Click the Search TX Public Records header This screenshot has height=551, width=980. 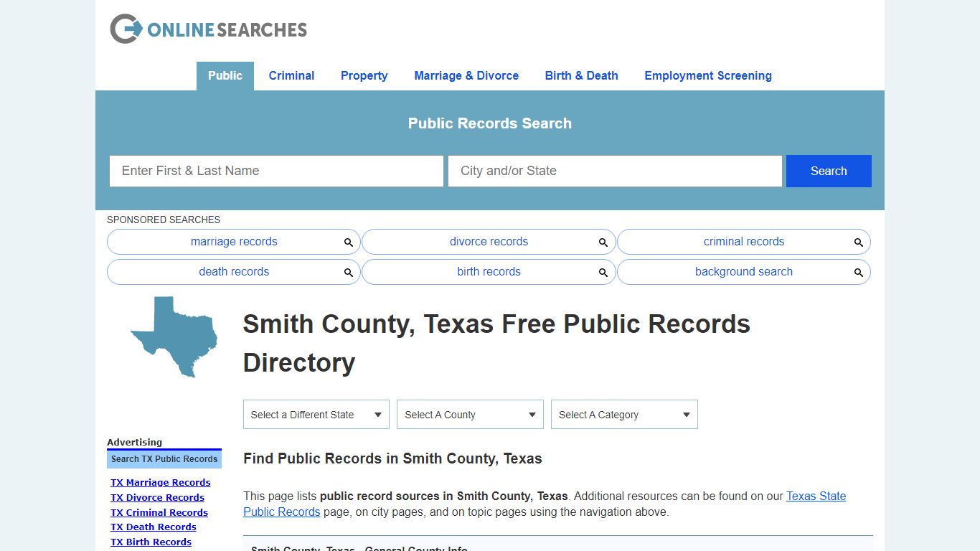(x=164, y=459)
